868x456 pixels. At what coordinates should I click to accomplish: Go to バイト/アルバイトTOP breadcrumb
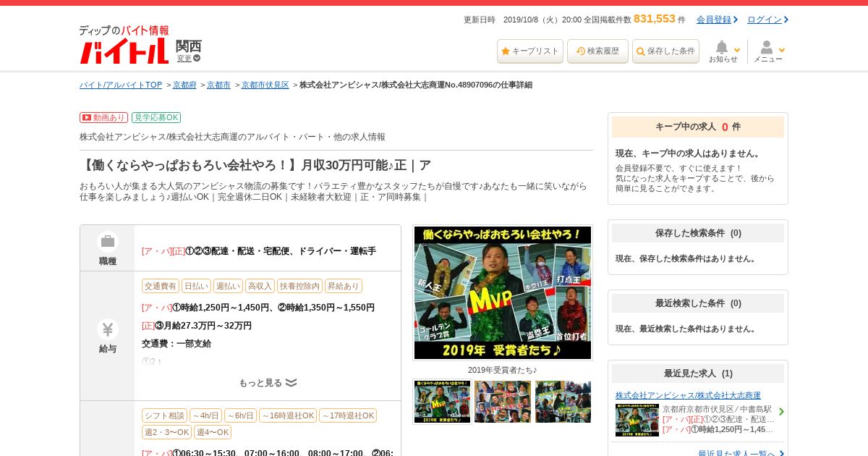click(x=121, y=85)
